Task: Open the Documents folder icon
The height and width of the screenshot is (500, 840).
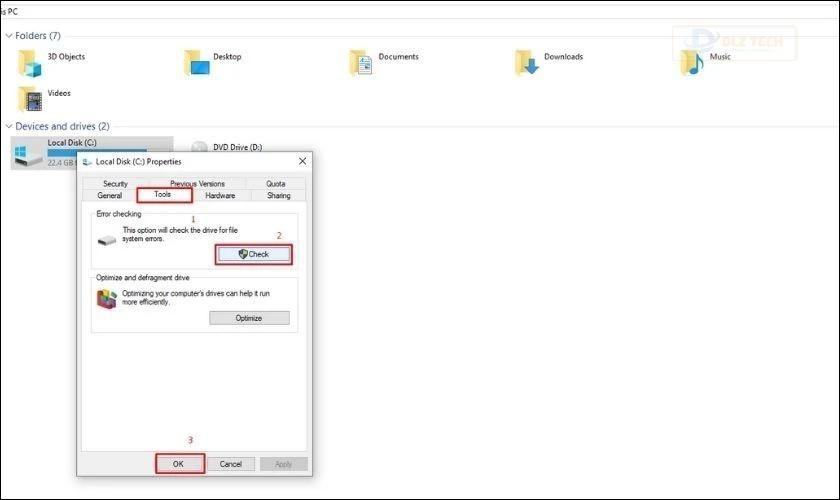Action: coord(361,62)
